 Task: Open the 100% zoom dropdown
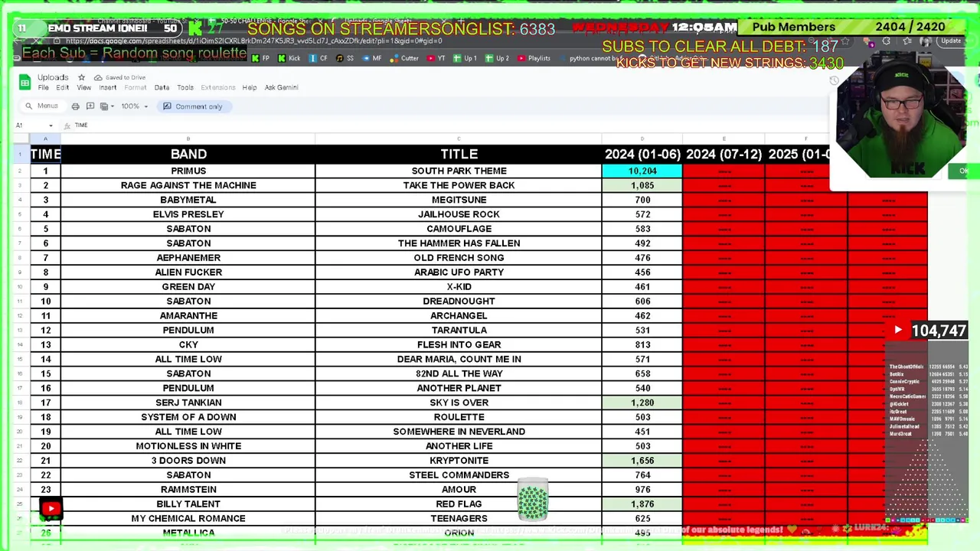pyautogui.click(x=135, y=106)
